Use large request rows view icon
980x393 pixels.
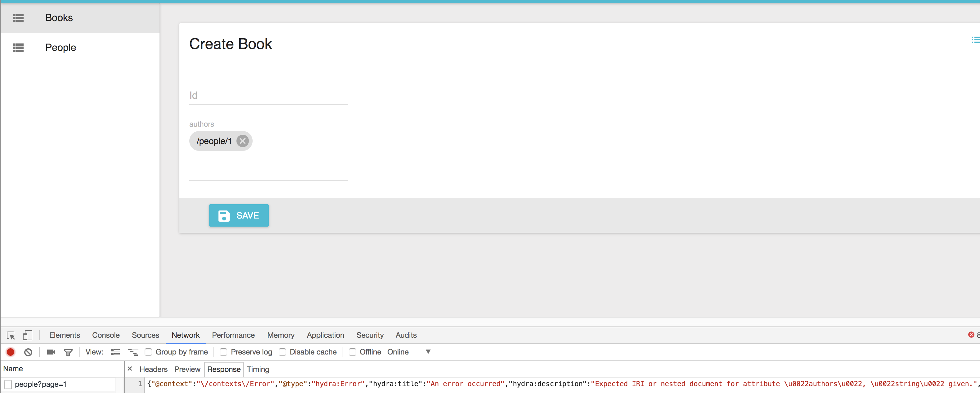(x=115, y=352)
